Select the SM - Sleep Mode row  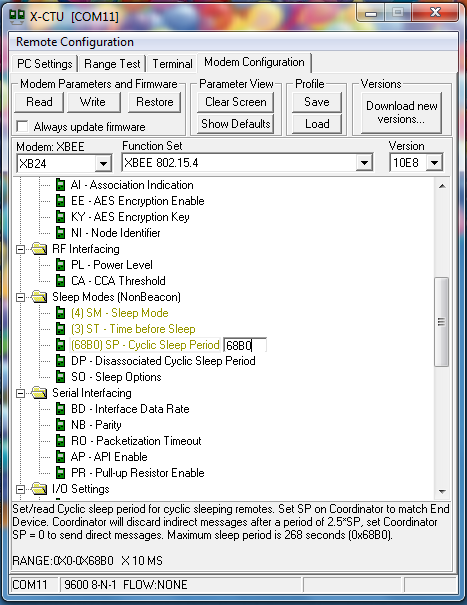[x=120, y=313]
